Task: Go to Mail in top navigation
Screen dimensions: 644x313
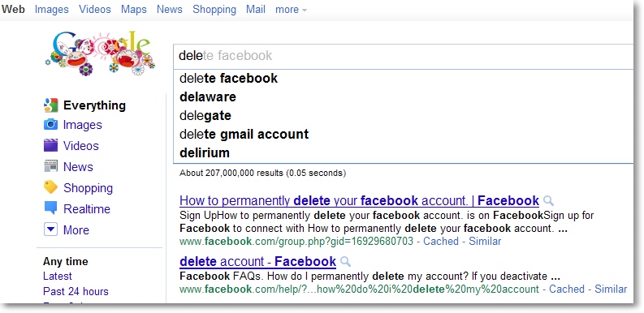Action: click(256, 10)
